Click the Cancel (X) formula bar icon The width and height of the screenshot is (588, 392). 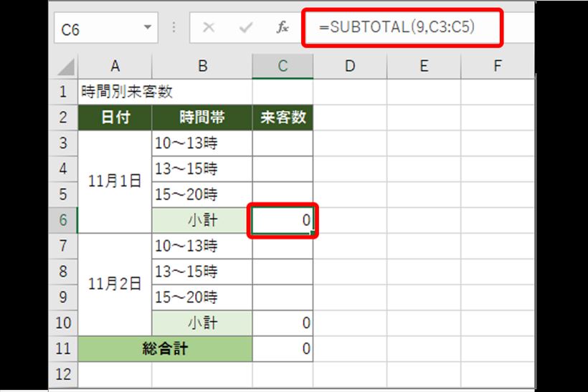209,27
